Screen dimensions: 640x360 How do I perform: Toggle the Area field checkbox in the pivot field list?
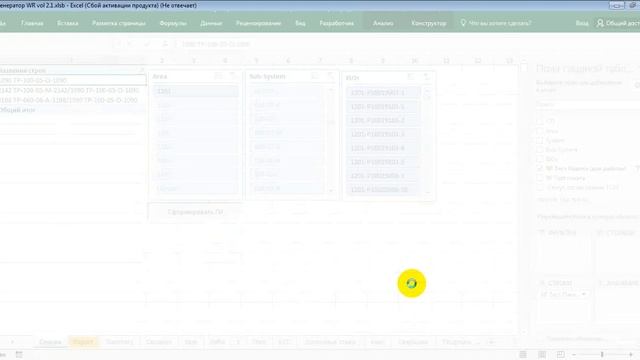pos(540,131)
